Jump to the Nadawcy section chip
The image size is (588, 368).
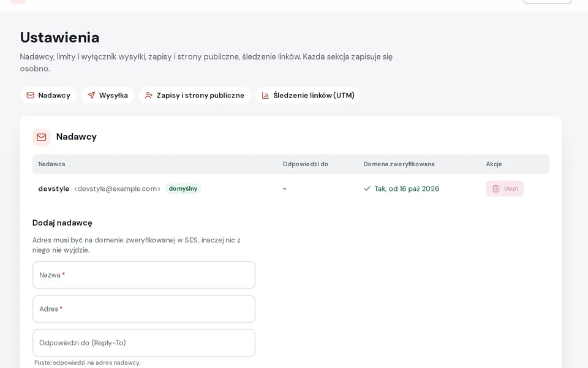pyautogui.click(x=48, y=96)
